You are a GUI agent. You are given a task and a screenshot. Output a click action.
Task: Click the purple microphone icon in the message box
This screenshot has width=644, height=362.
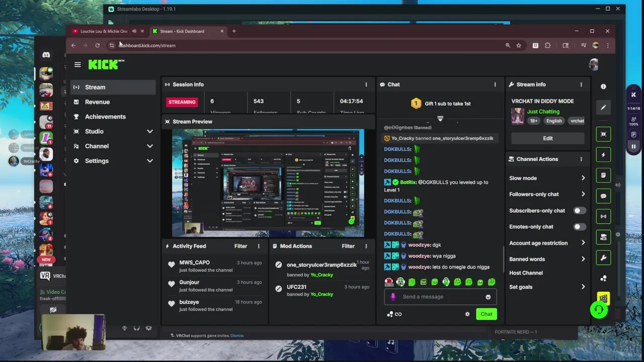point(393,297)
